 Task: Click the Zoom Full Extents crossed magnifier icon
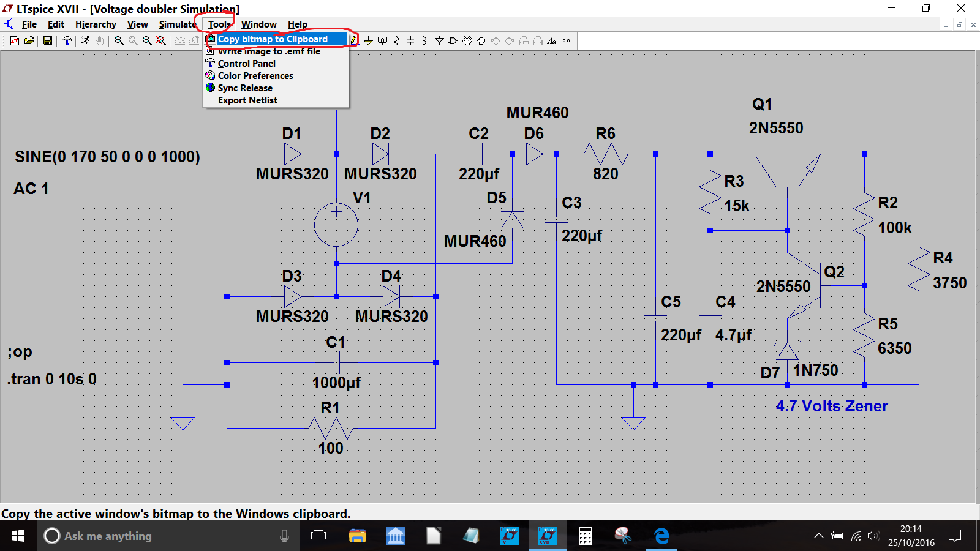coord(161,41)
